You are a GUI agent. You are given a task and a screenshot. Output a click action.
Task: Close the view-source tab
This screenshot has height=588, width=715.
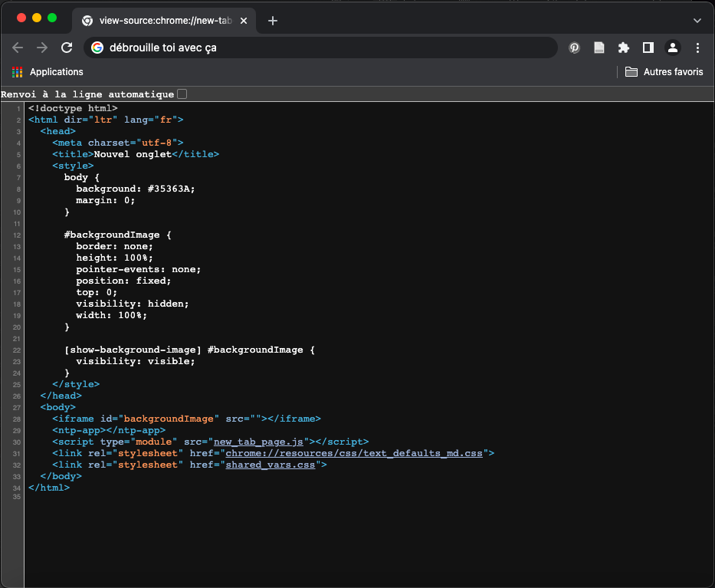(x=244, y=21)
